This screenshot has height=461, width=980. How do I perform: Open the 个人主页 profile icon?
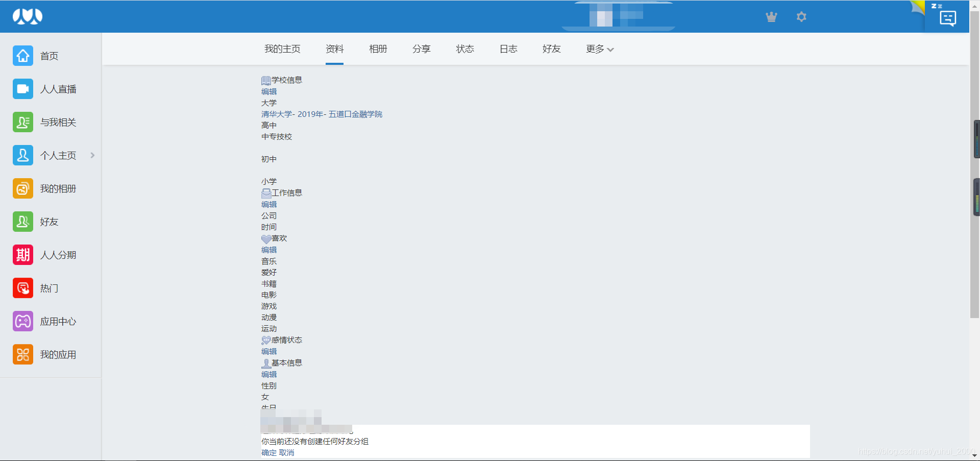coord(23,155)
